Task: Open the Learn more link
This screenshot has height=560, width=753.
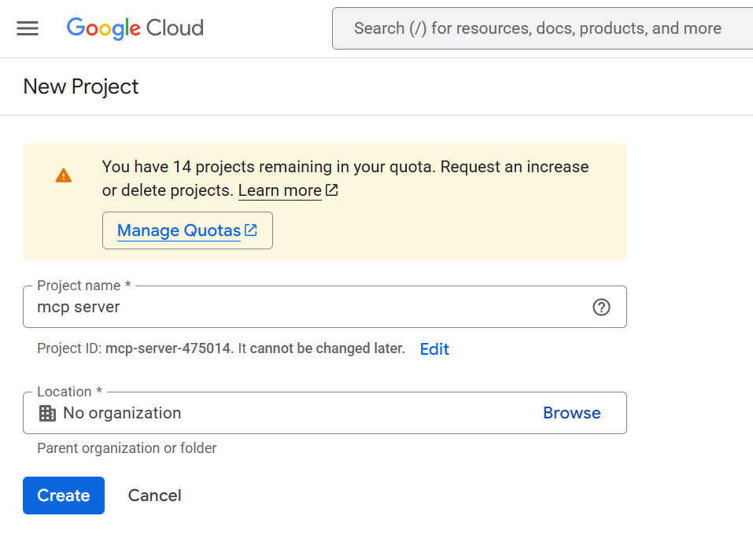Action: click(x=279, y=190)
